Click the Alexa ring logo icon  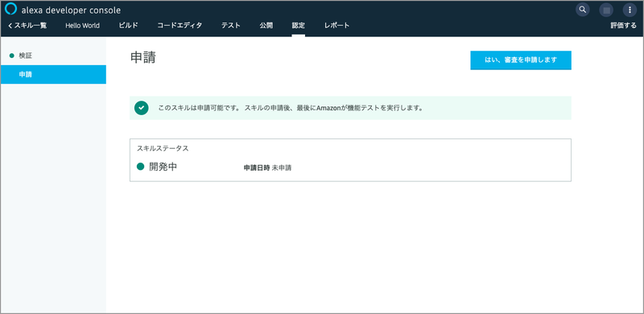pyautogui.click(x=10, y=9)
